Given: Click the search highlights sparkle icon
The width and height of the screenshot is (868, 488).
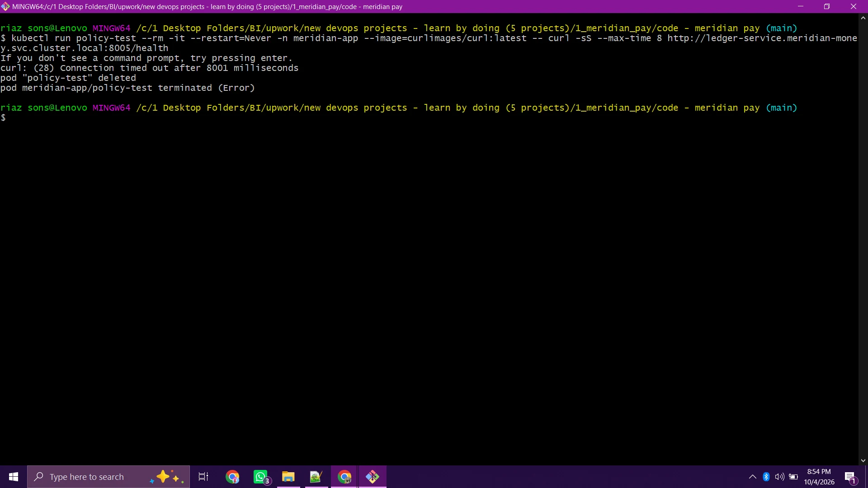Looking at the screenshot, I should 167,477.
